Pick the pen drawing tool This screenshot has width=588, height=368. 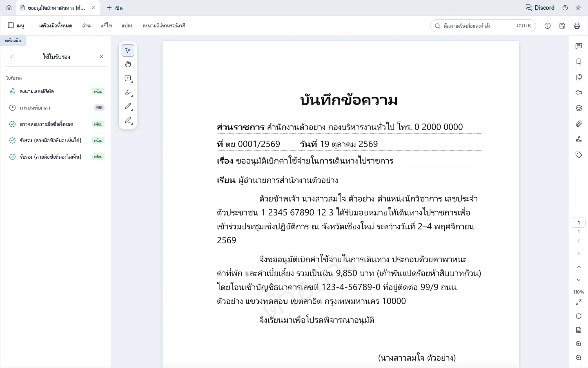coord(128,106)
